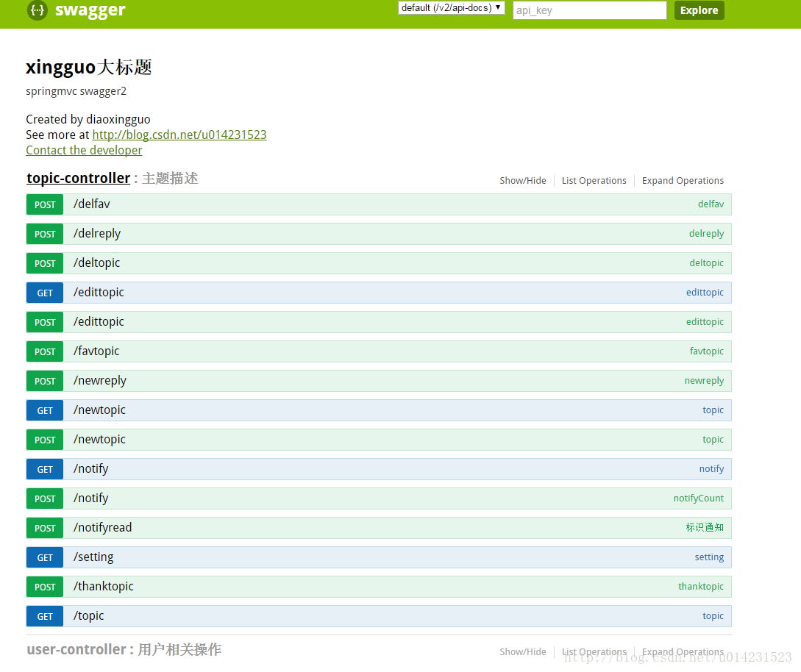Click the POST badge on /deltopic
This screenshot has width=801, height=672.
44,262
